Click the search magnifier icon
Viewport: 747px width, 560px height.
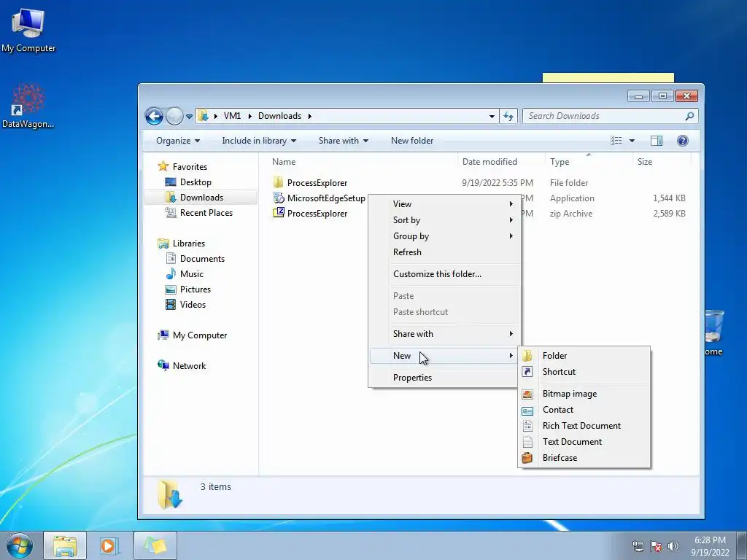(689, 116)
